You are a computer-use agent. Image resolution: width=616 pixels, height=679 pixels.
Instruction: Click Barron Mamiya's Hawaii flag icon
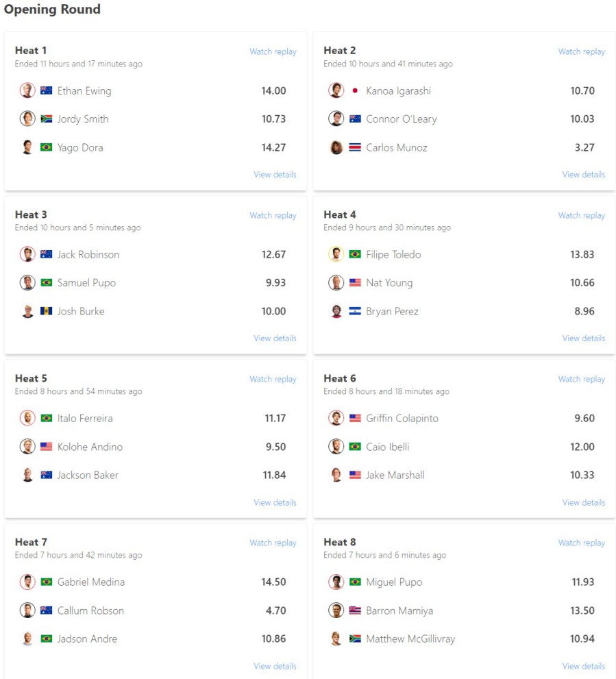355,610
